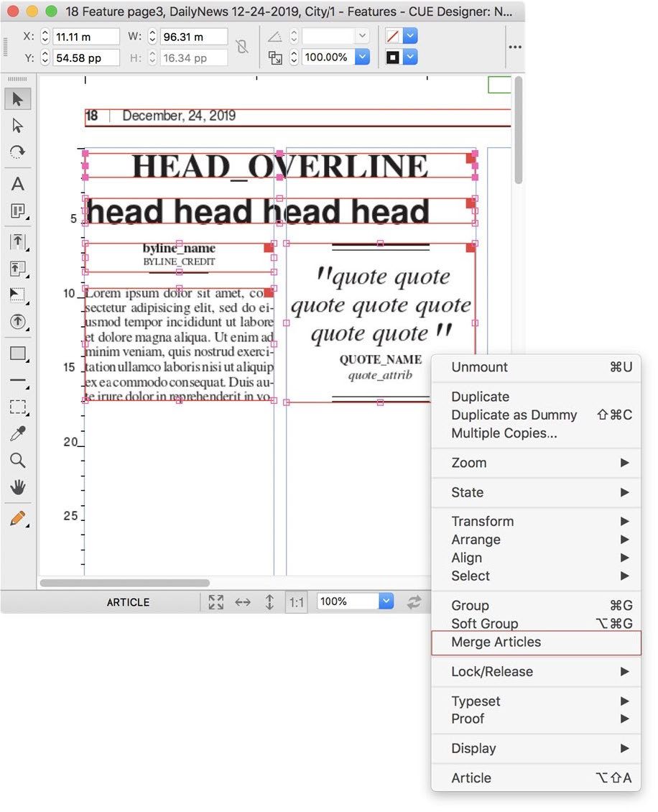The height and width of the screenshot is (812, 658).
Task: Toggle the 1:1 actual size button
Action: 297,602
